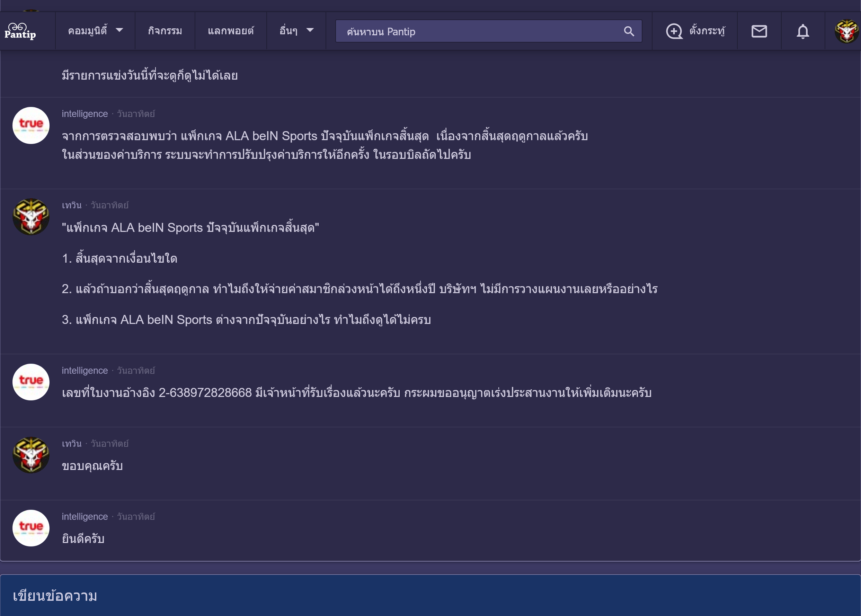861x616 pixels.
Task: Click the ตั้งกระทู้ new topic button
Action: coord(695,31)
